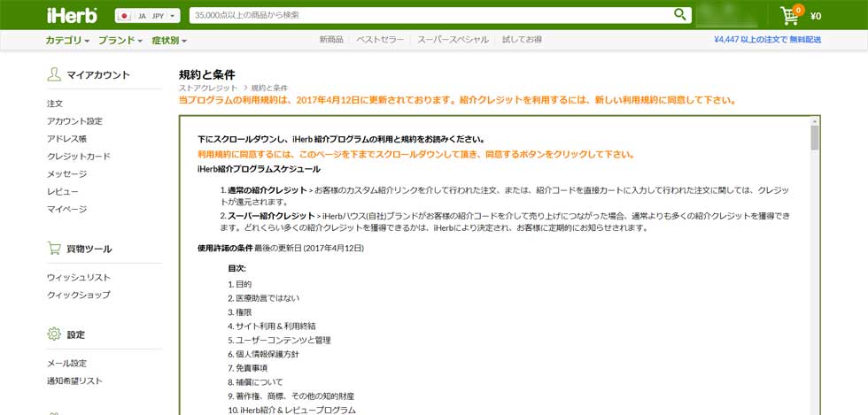This screenshot has width=868, height=415.
Task: Expand the 症状別 menu
Action: click(169, 40)
